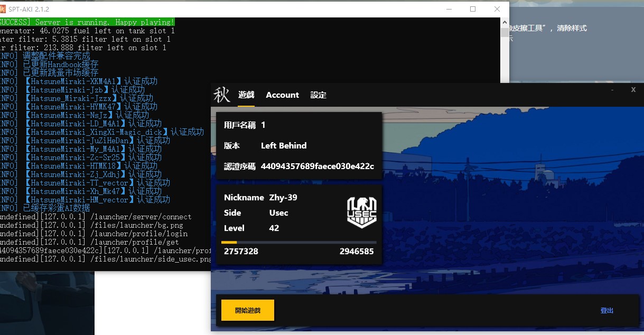Click the HatsuneMiraki-NsJz console line
This screenshot has height=335, width=644.
point(74,115)
